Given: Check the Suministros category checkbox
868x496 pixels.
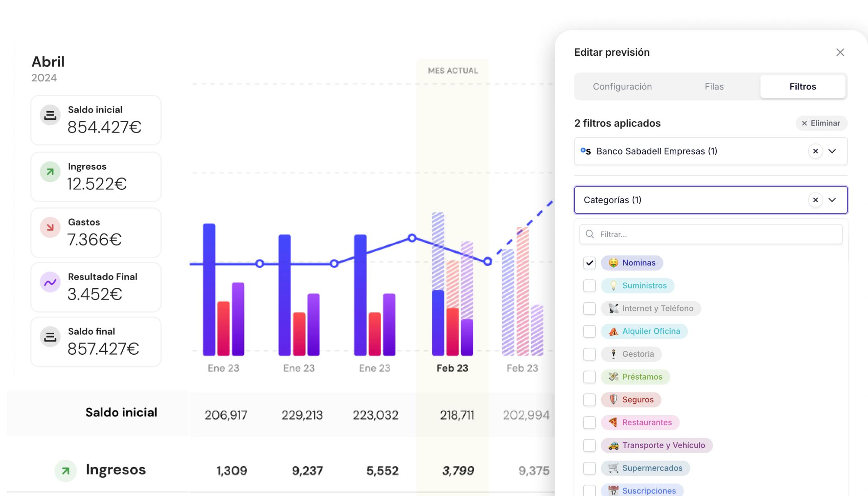Looking at the screenshot, I should [x=589, y=286].
